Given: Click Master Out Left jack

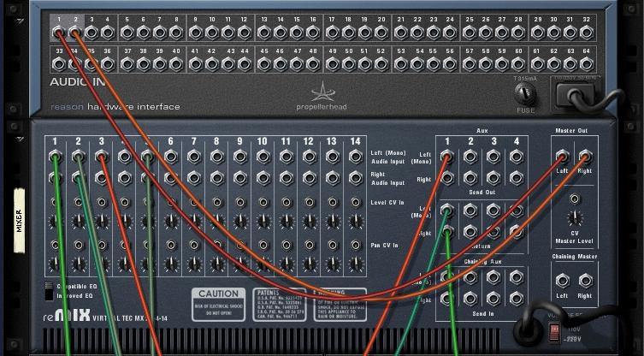Looking at the screenshot, I should coord(562,157).
